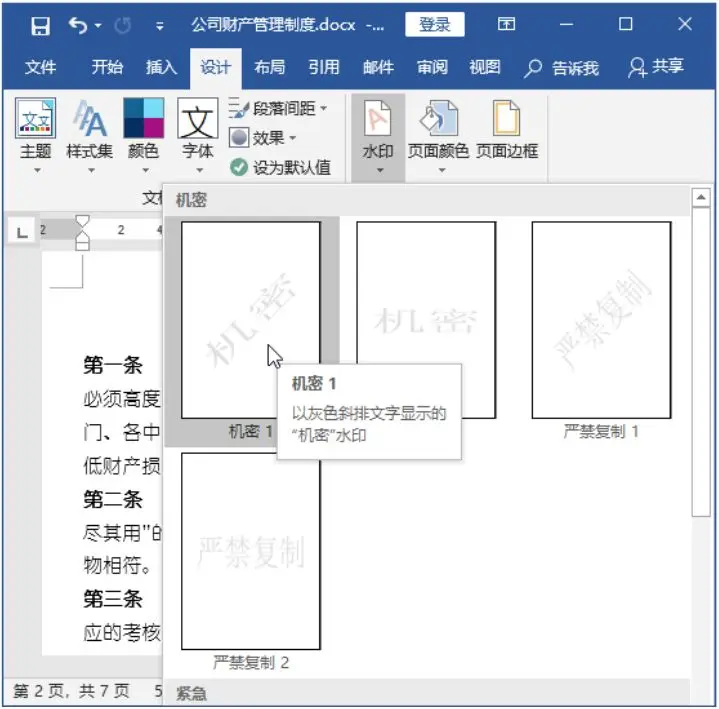Open the 样式集 style sets gallery
The image size is (719, 709).
[x=89, y=135]
